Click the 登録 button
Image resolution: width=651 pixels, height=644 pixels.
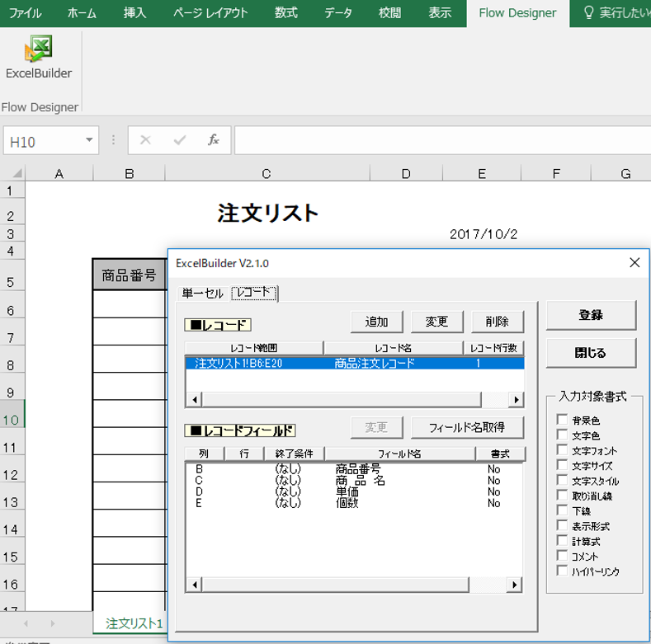[x=591, y=315]
